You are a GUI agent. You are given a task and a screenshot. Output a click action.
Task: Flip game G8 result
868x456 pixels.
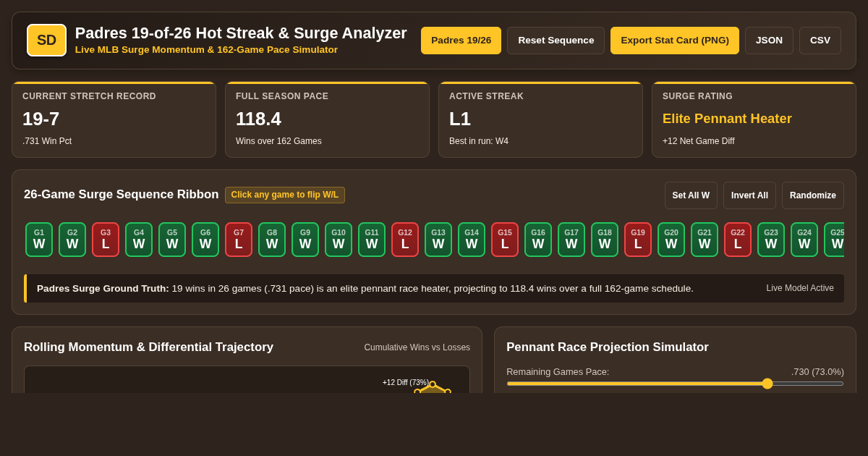click(x=272, y=240)
